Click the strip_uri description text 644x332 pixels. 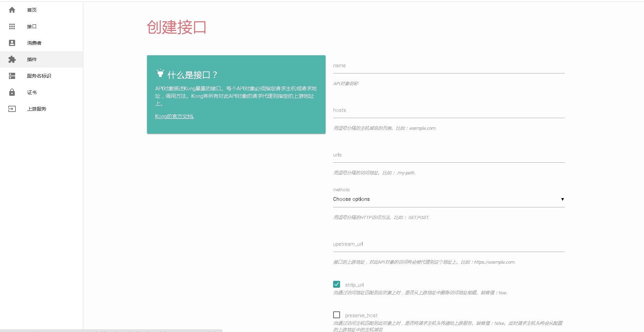420,293
